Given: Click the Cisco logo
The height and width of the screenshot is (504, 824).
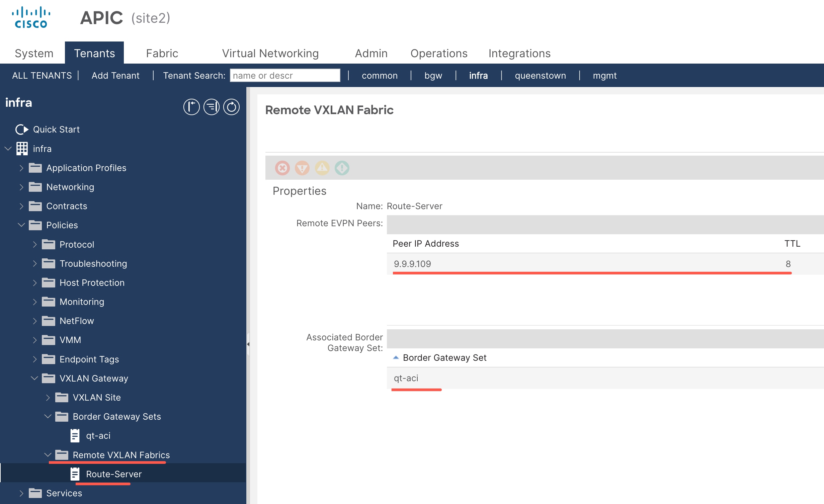Looking at the screenshot, I should point(31,17).
